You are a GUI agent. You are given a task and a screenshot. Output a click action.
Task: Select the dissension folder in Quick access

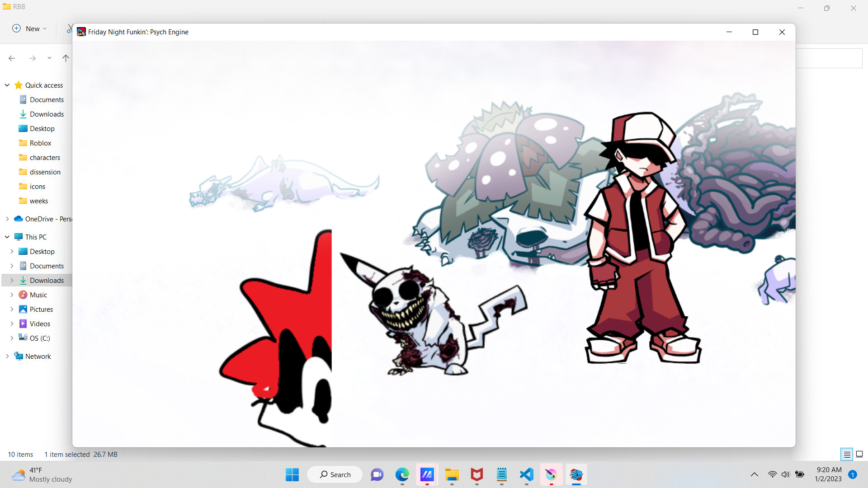[45, 172]
